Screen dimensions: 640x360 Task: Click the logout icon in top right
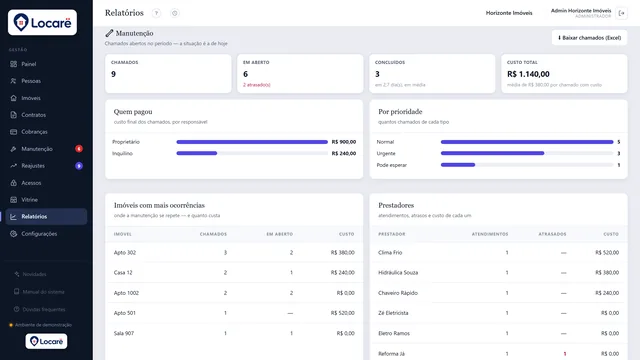(622, 13)
